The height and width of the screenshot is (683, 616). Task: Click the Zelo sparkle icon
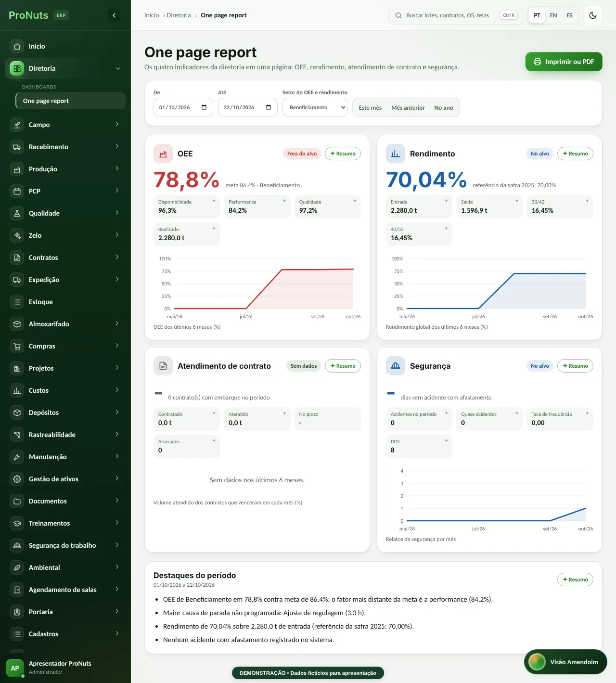(17, 235)
